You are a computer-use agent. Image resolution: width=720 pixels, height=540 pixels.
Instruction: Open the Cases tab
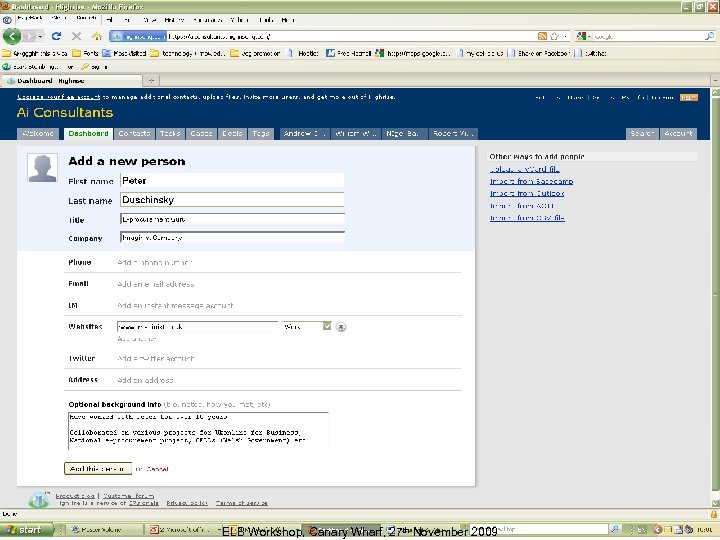coord(201,134)
